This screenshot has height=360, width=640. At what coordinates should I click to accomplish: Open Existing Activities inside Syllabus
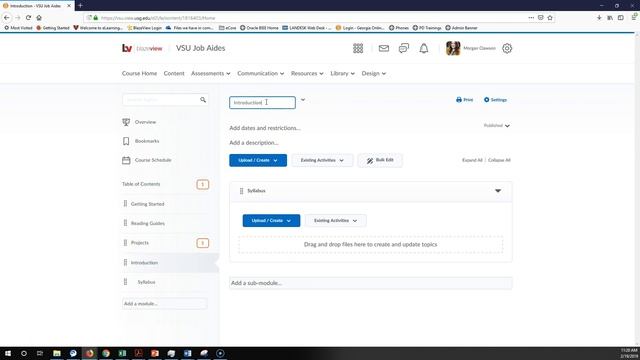[336, 220]
